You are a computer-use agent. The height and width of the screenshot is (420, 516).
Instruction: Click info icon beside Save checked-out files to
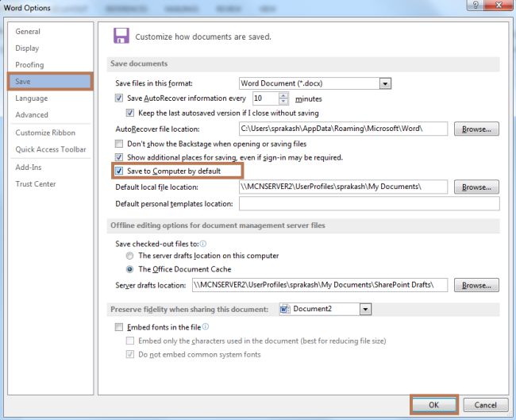pyautogui.click(x=203, y=244)
